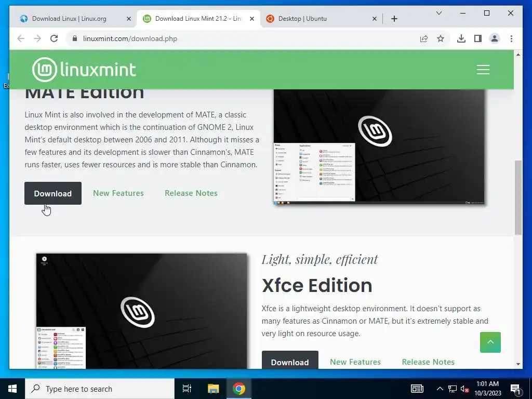Open Xfce Edition New Features link
The height and width of the screenshot is (399, 532).
[355, 362]
